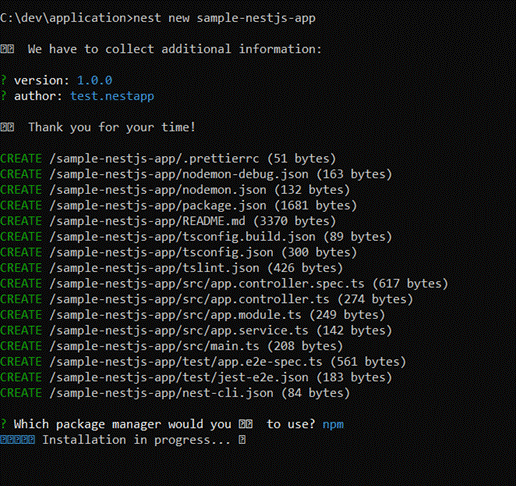
Task: Click the green question mark beside 'Which package manager'
Action: (x=3, y=424)
